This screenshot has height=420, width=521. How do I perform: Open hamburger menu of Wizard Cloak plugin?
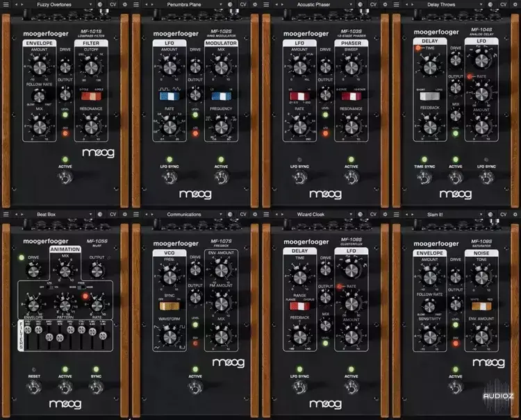(266, 215)
